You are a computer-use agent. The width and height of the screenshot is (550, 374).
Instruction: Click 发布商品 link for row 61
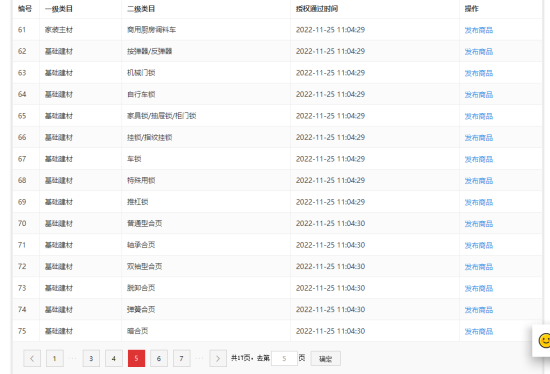[x=478, y=30]
